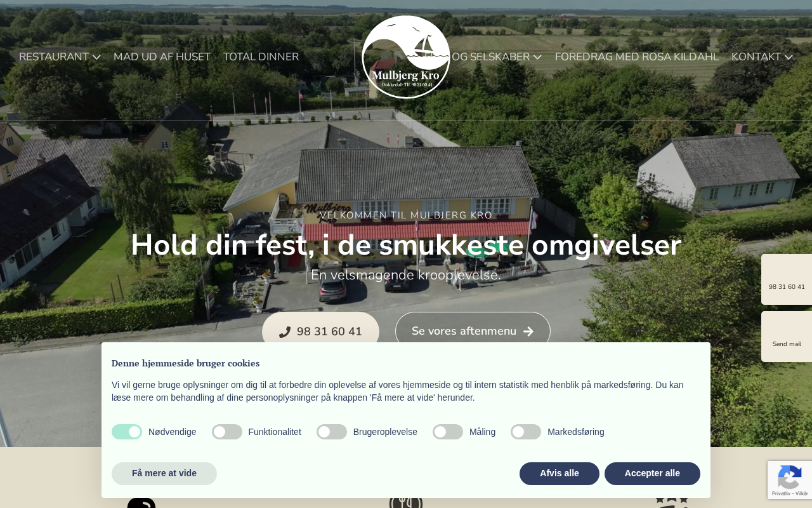Viewport: 812px width, 508px height.
Task: Click the Accepter alle button
Action: click(652, 474)
